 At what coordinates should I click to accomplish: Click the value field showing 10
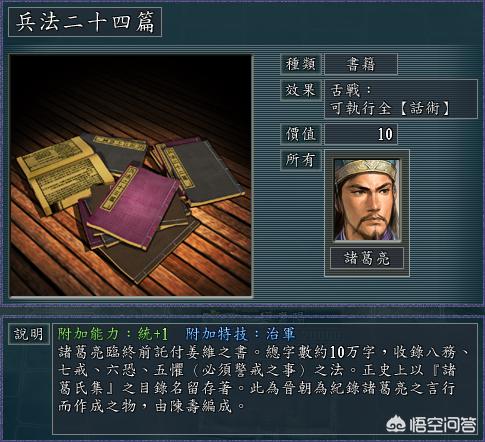pos(361,134)
